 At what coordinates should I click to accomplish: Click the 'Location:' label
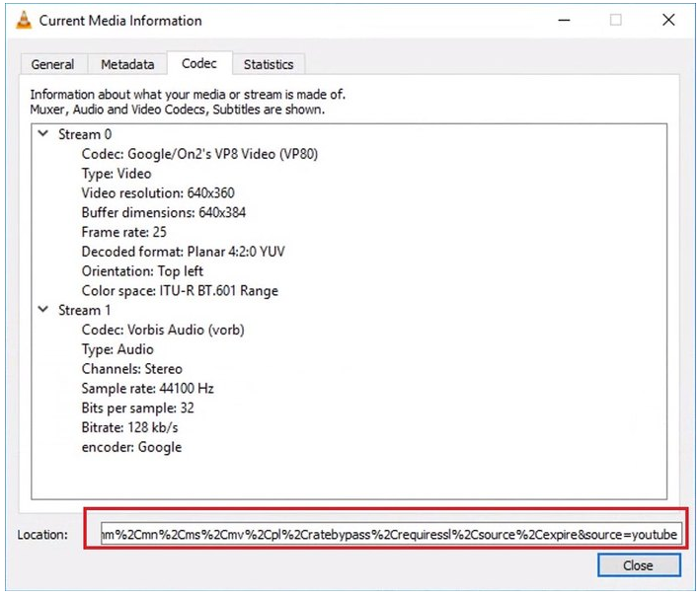click(42, 535)
